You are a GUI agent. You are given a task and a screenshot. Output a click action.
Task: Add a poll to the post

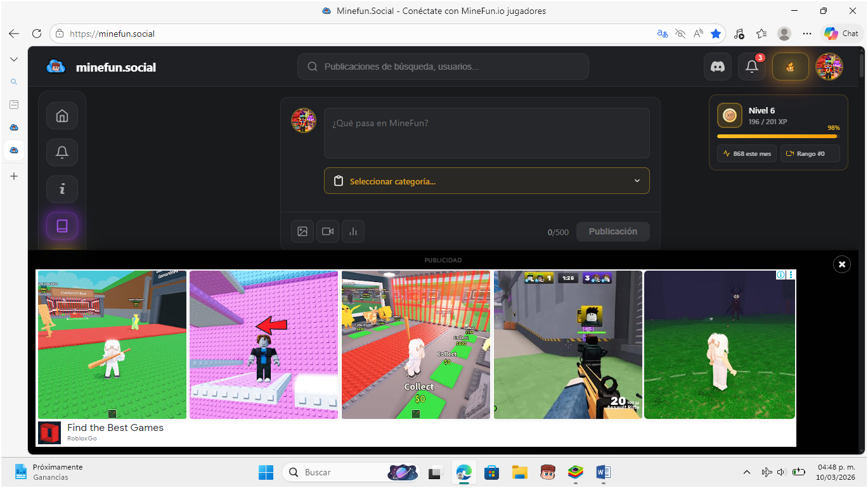[353, 231]
